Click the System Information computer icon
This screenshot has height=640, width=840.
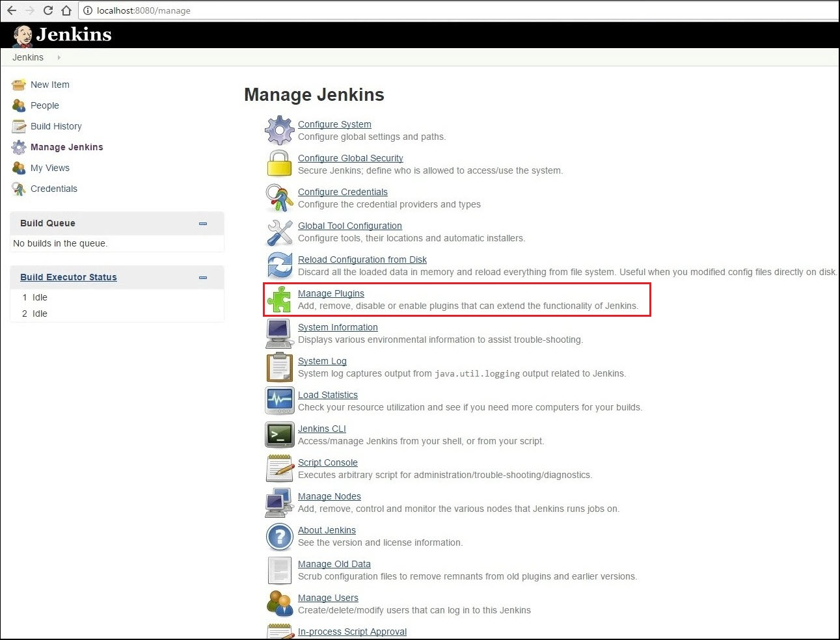pyautogui.click(x=280, y=333)
